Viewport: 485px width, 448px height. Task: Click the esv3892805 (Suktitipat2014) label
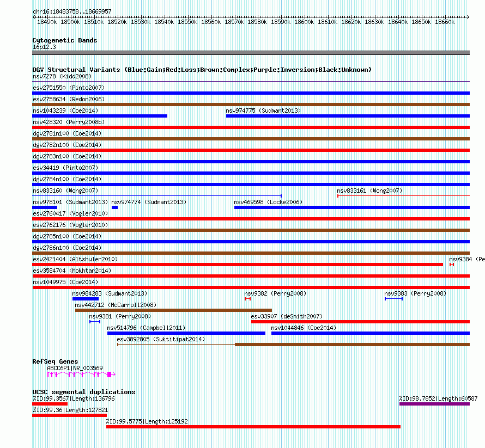(161, 339)
